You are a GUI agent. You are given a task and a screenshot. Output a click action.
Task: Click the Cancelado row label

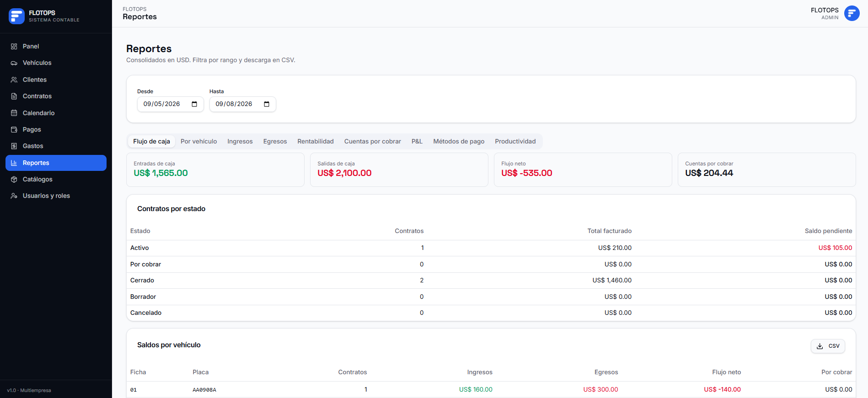pyautogui.click(x=146, y=313)
